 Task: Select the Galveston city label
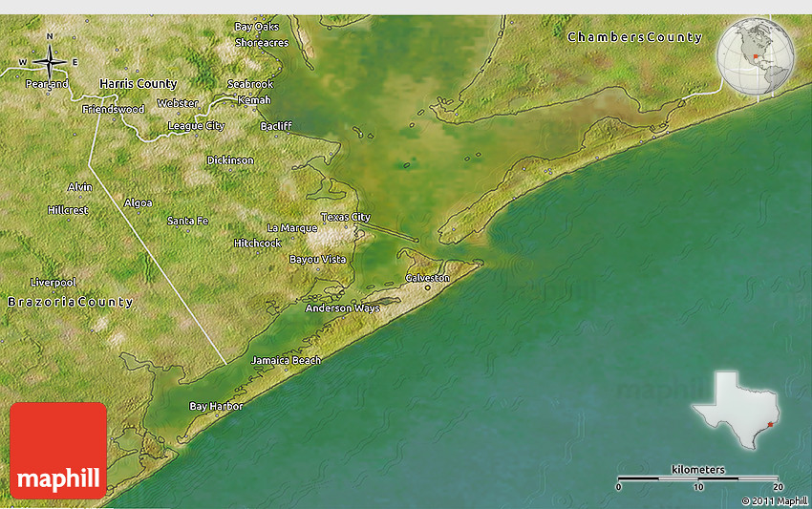pos(427,278)
